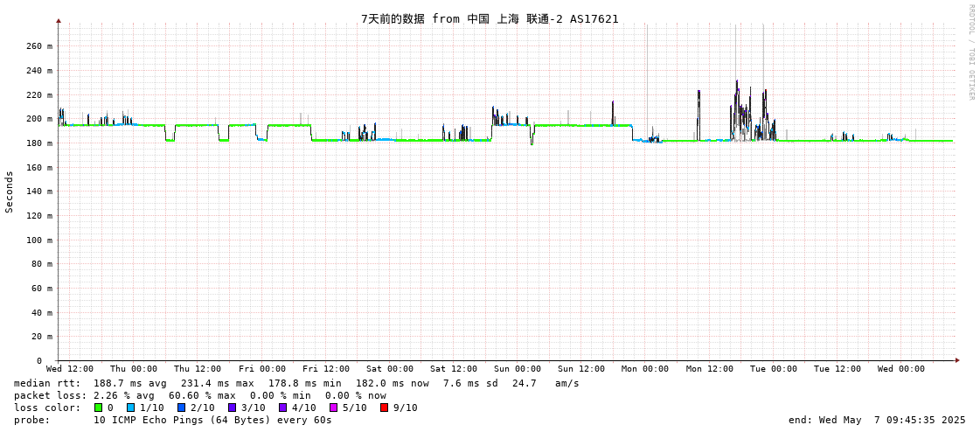980x432 pixels.
Task: Select the light blue 1/10 loss swatch
Action: tap(130, 408)
